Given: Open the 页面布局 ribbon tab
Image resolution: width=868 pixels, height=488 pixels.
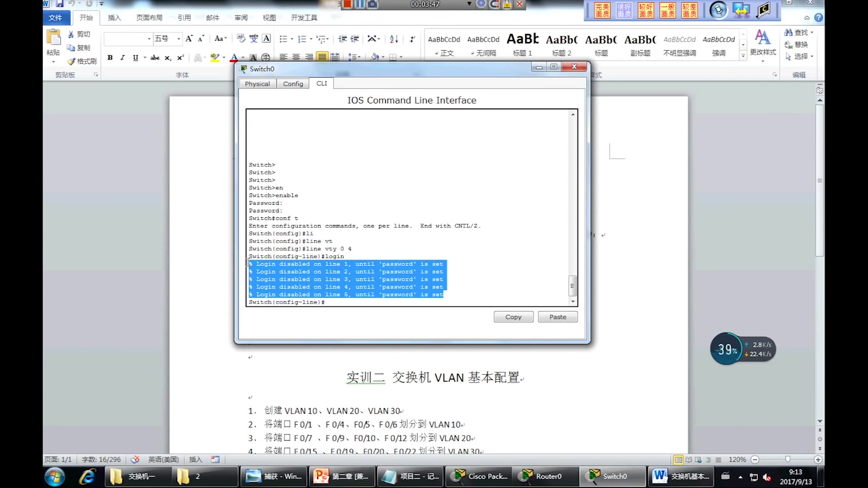Looking at the screenshot, I should (x=149, y=18).
